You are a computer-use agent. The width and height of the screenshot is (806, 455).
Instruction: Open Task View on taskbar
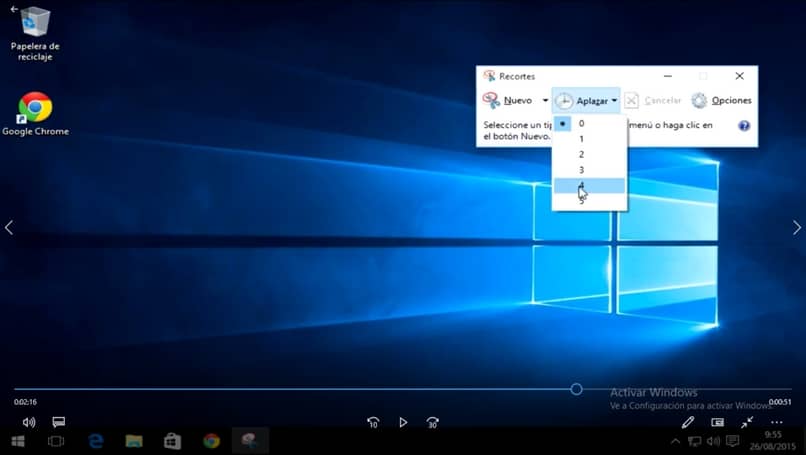(56, 441)
